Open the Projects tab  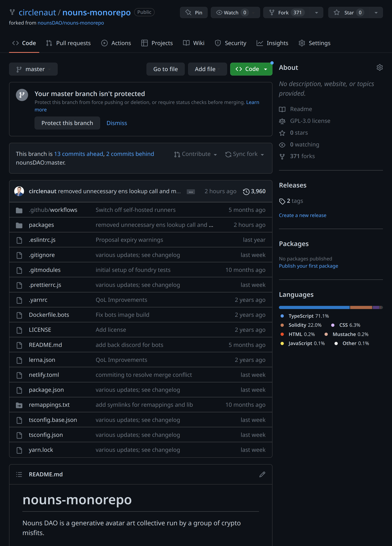click(x=157, y=43)
